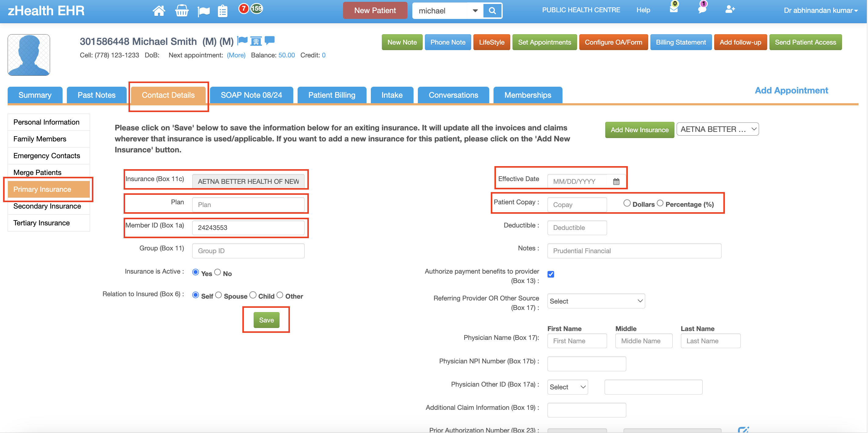Viewport: 868px width, 433px height.
Task: Open the Patient Billing tab
Action: (x=332, y=95)
